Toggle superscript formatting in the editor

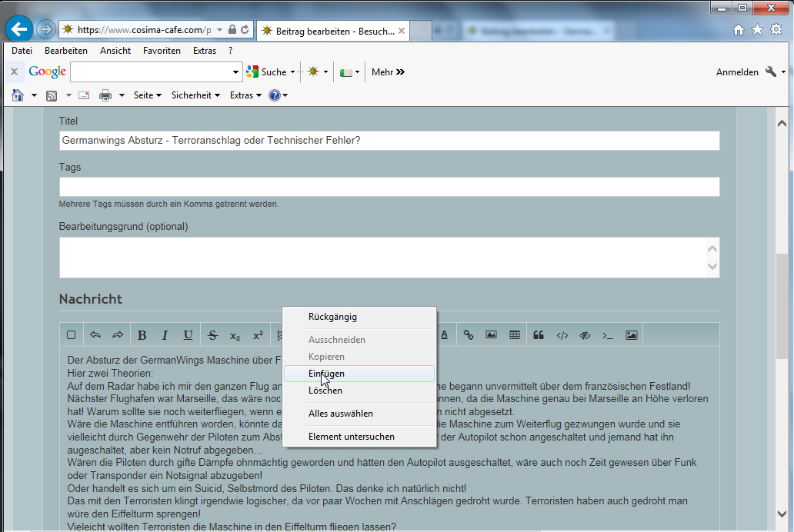258,335
